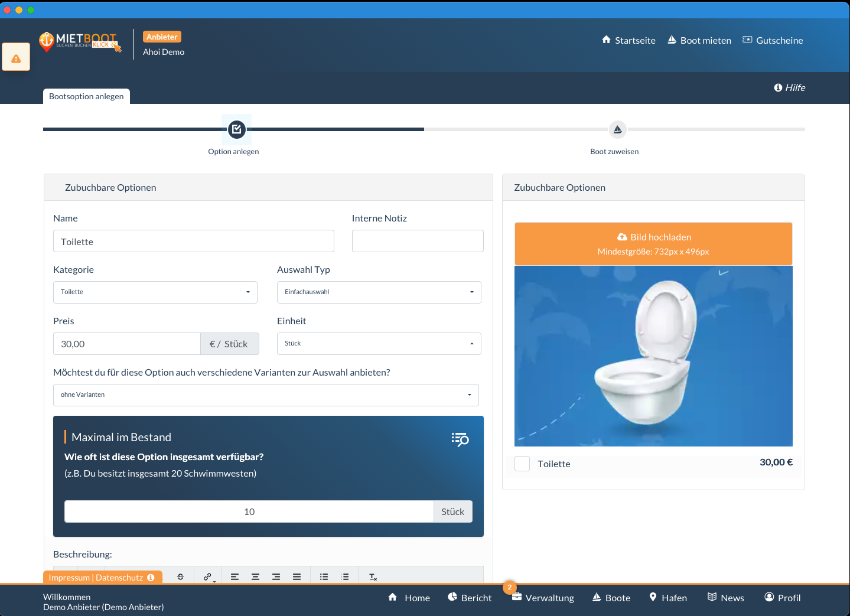850x616 pixels.
Task: Click the stock list search icon
Action: (x=460, y=439)
